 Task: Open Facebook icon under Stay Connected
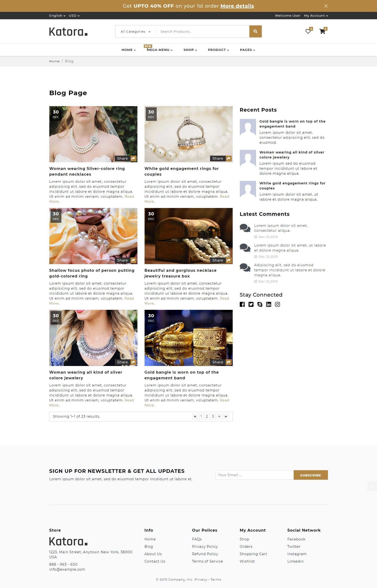coord(242,304)
